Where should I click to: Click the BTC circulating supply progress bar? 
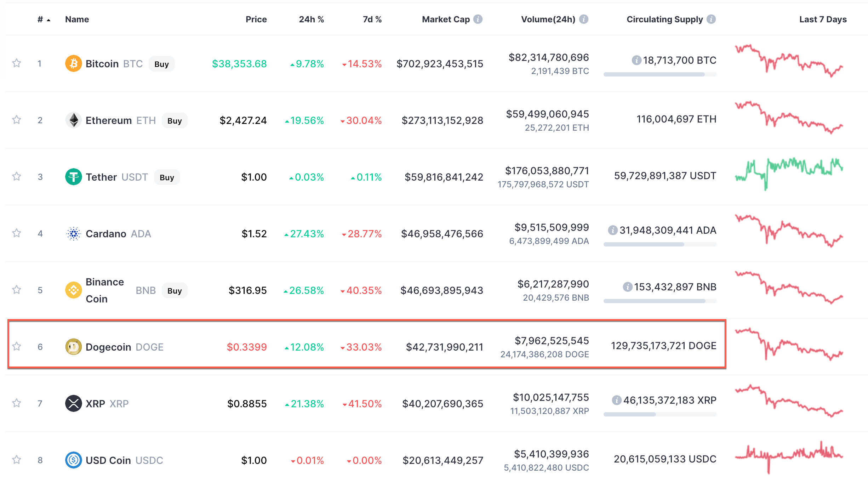(659, 74)
